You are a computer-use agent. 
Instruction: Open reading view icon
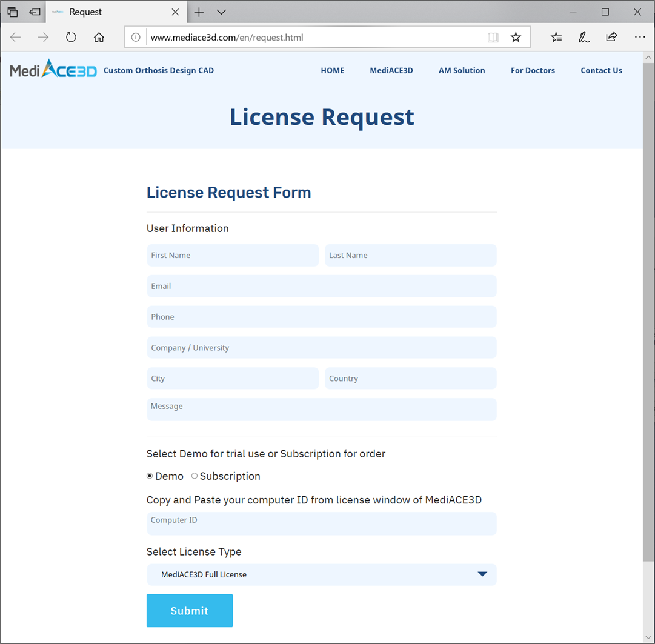[493, 37]
